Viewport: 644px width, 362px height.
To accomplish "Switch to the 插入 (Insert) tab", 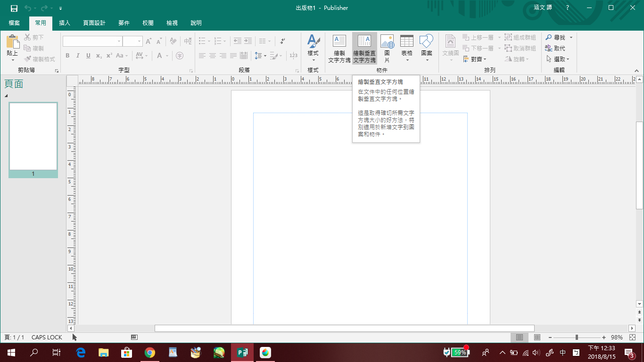I will 65,23.
